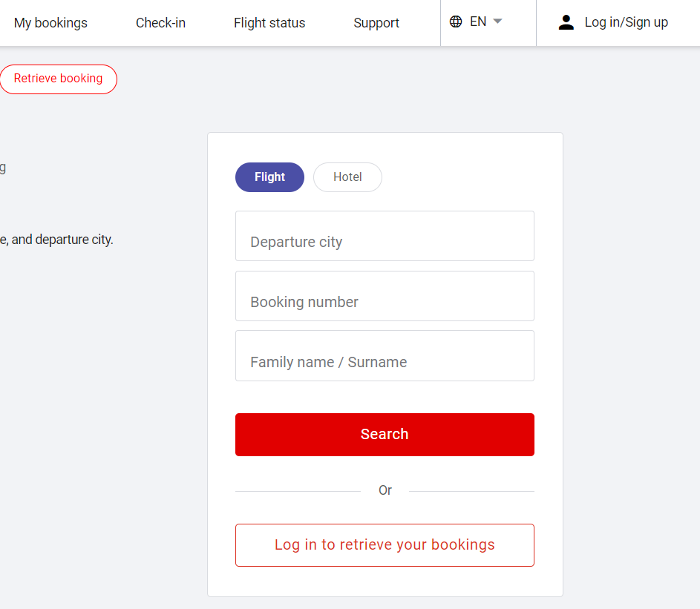Navigate to Flight status
This screenshot has height=609, width=700.
(269, 23)
